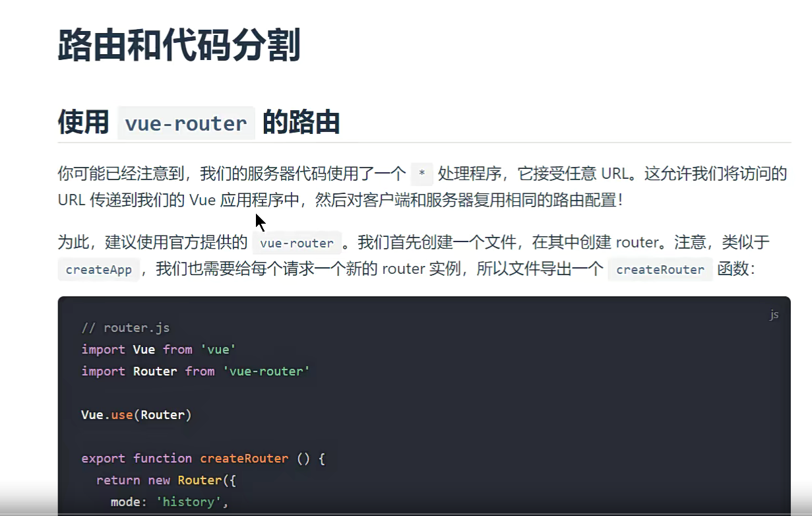Click the Vue.use(Router) code line

136,415
